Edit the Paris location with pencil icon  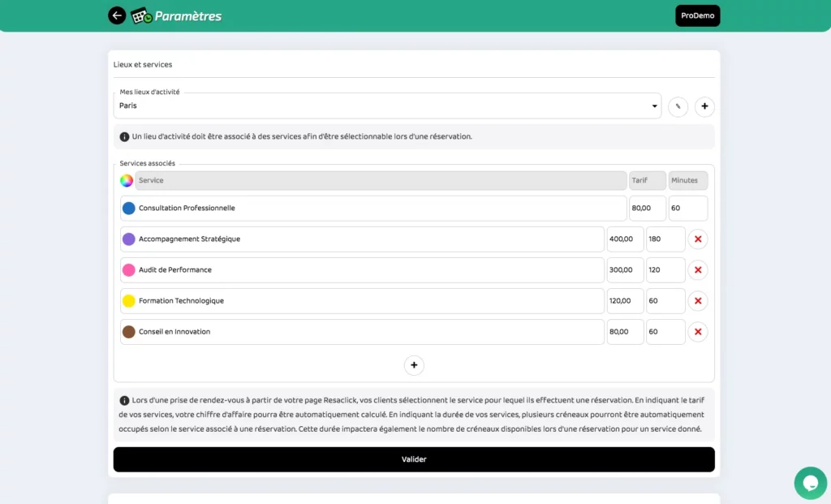click(678, 106)
